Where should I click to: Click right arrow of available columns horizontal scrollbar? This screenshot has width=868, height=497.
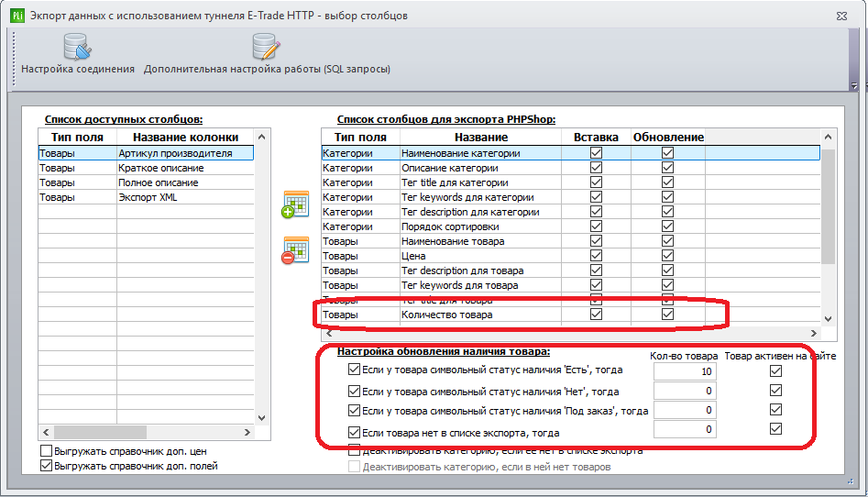[247, 432]
